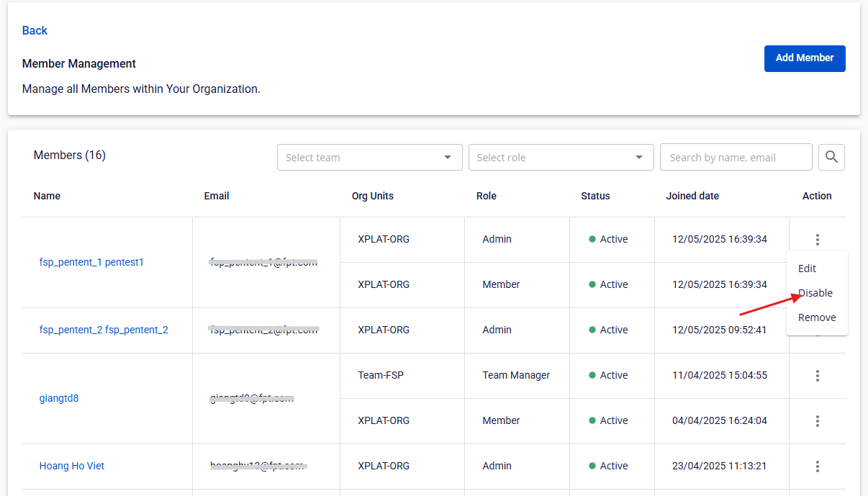The image size is (868, 496).
Task: Click joined date 04/04/2025 16:24:04
Action: [x=720, y=420]
